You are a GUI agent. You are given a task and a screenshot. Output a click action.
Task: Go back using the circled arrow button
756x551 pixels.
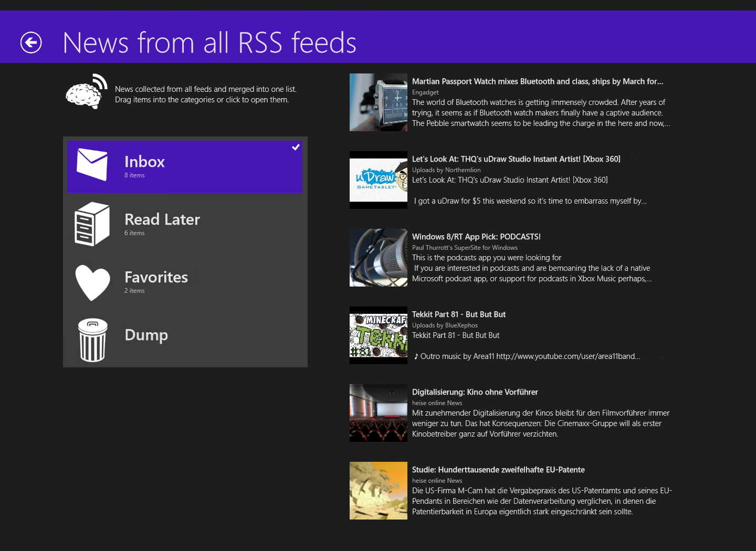[31, 43]
